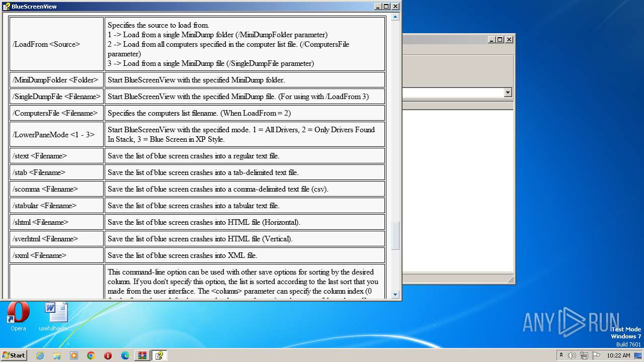Viewport: 644px width, 362px height.
Task: Open the Start menu
Action: pyautogui.click(x=14, y=355)
